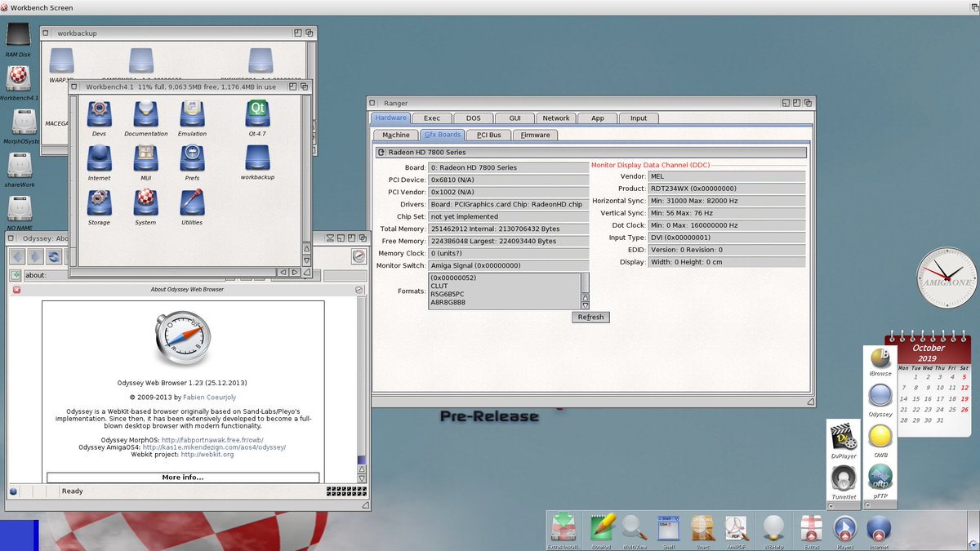
Task: Open the Internet drawer in Workbench4.1 window
Action: 99,162
